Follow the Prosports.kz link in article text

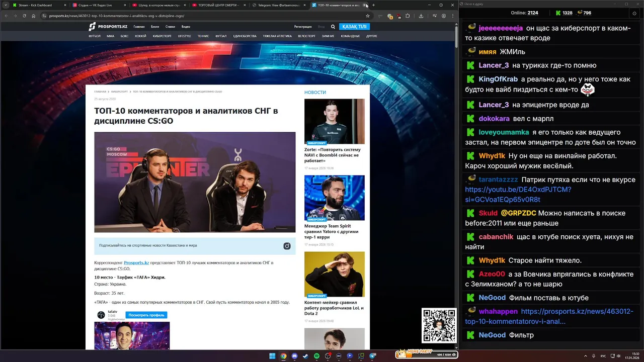(136, 262)
